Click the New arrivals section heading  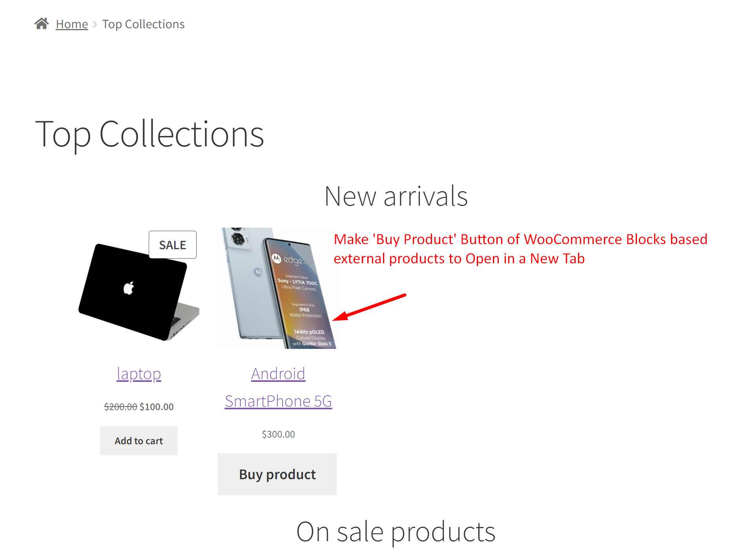coord(396,195)
